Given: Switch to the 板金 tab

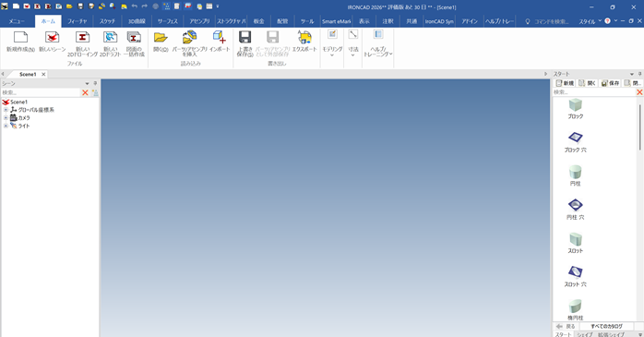Looking at the screenshot, I should [258, 21].
